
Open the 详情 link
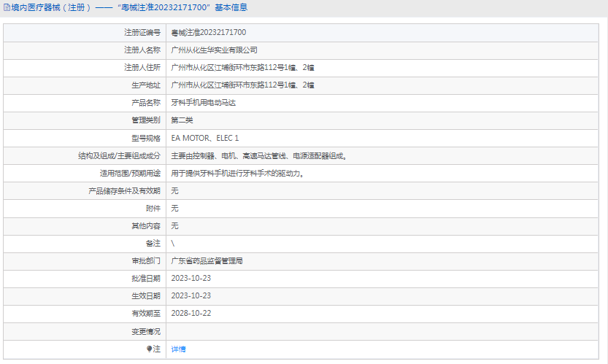pos(178,349)
